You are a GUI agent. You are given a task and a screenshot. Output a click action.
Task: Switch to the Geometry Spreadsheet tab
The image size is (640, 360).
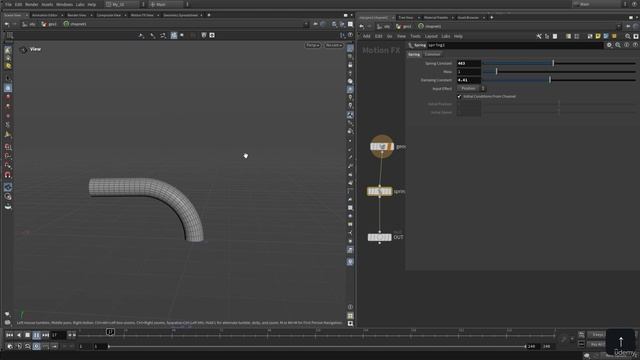180,15
